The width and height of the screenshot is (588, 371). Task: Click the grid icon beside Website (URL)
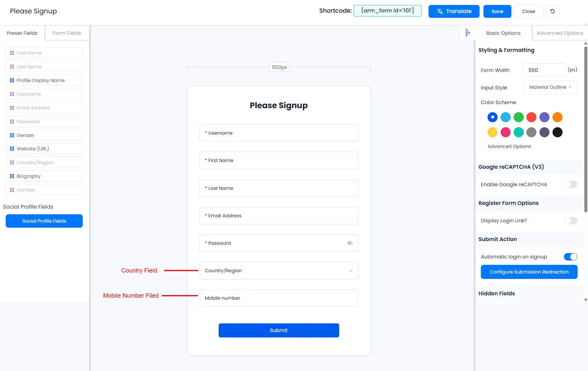[x=12, y=149]
